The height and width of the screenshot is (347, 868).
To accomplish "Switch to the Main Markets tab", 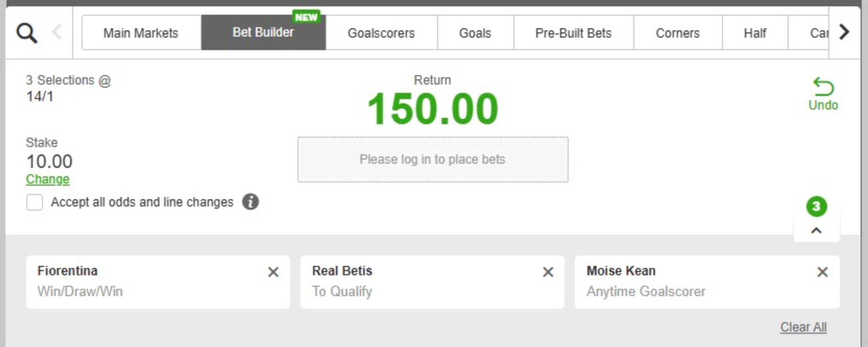I will [x=141, y=33].
